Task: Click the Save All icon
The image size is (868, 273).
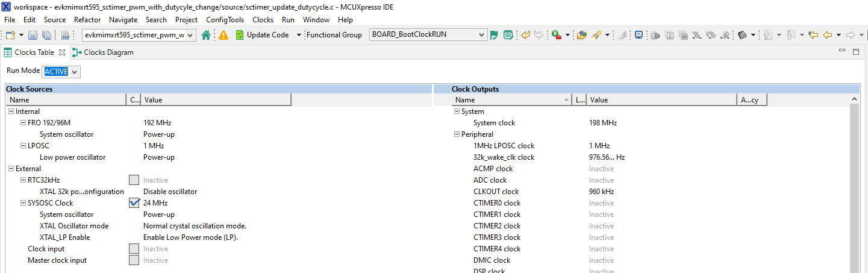Action: (46, 35)
